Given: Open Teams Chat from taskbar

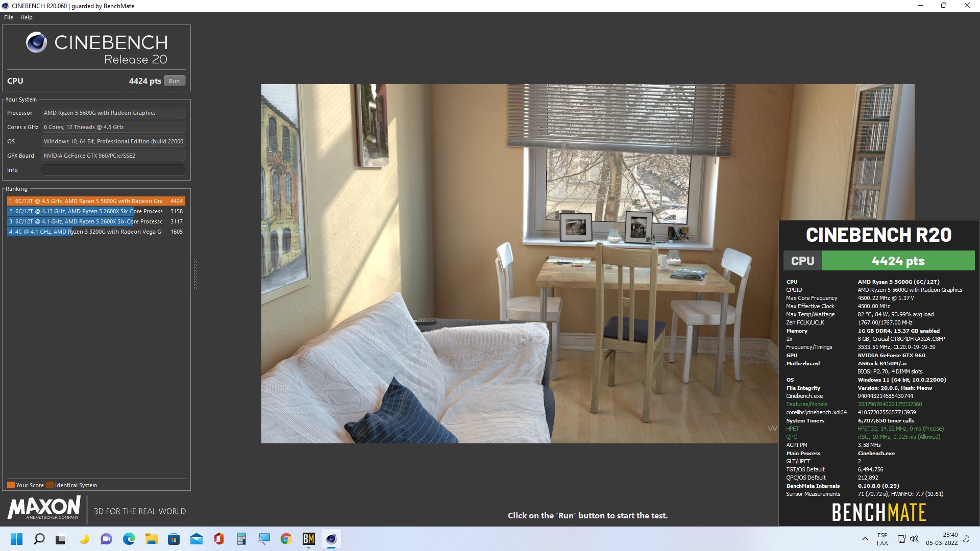Looking at the screenshot, I should tap(106, 539).
